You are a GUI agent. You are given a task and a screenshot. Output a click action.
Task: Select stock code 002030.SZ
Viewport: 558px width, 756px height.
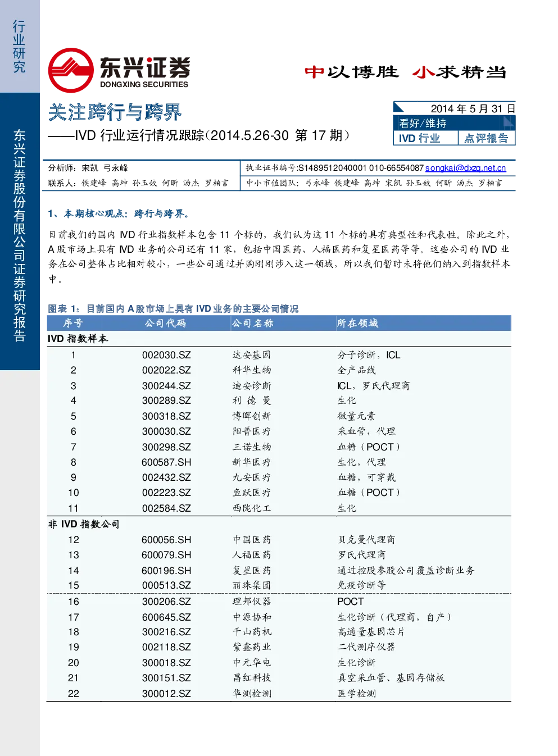166,355
